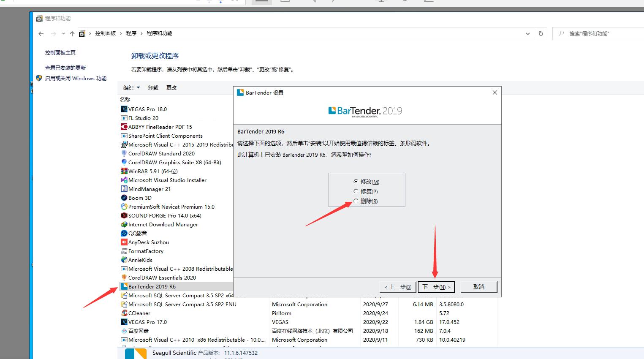Choose the 修复(P) radio option
Image resolution: width=644 pixels, height=359 pixels.
pos(356,191)
